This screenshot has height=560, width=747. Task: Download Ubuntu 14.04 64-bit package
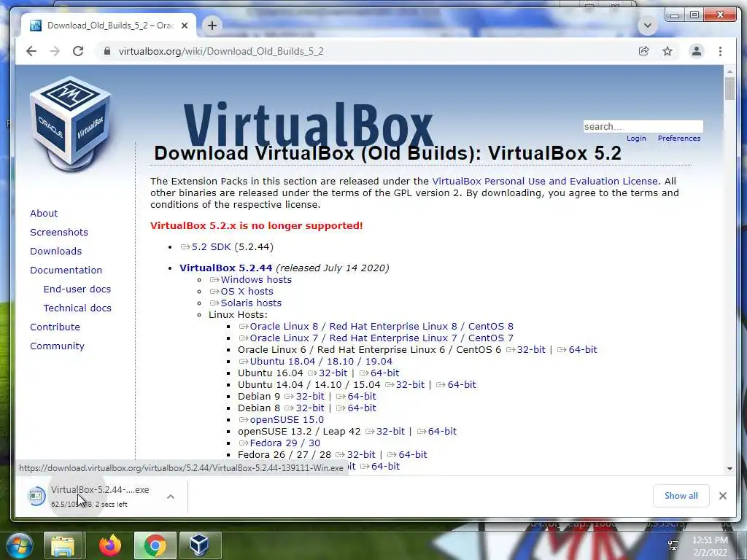pyautogui.click(x=457, y=385)
